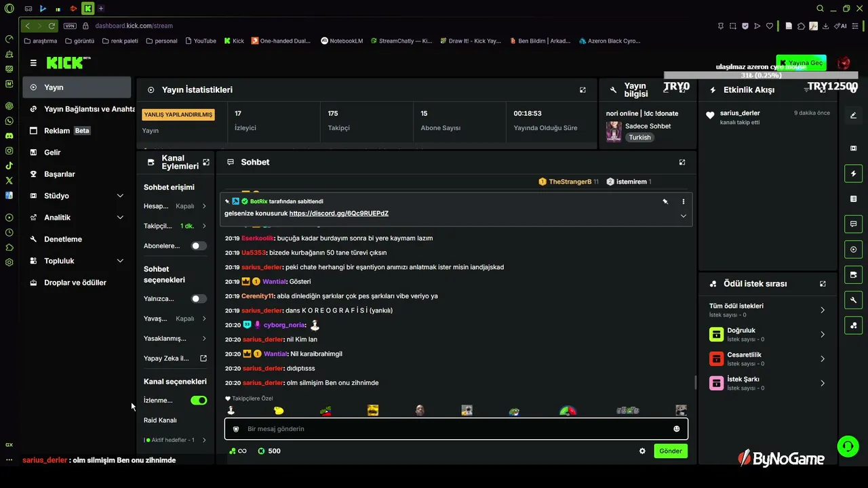Expand the Stüdyo sidebar section
The height and width of the screenshot is (488, 868).
77,196
